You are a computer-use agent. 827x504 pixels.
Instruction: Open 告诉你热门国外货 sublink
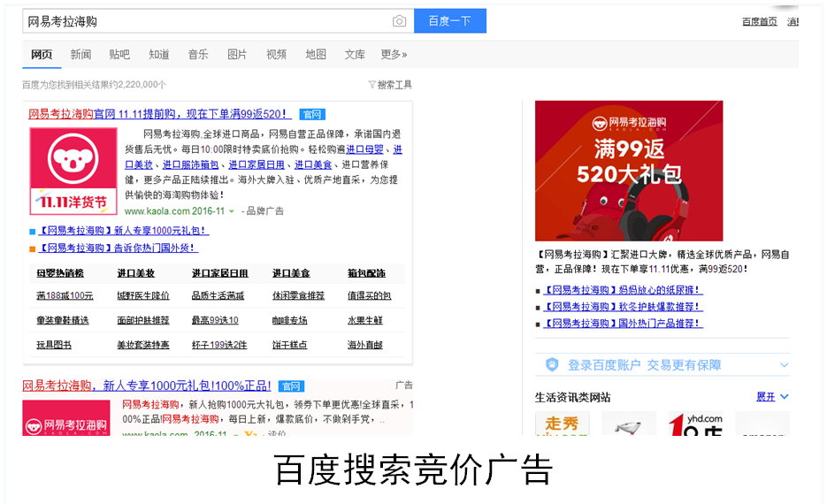click(x=119, y=248)
